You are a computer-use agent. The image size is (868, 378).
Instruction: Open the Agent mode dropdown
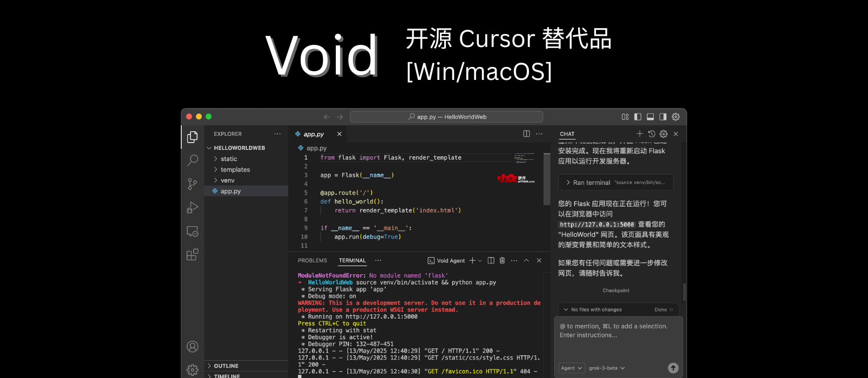572,368
